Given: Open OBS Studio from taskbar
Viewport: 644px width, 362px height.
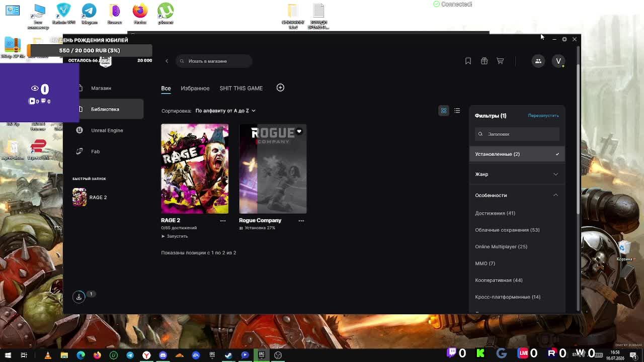Looking at the screenshot, I should point(278,355).
